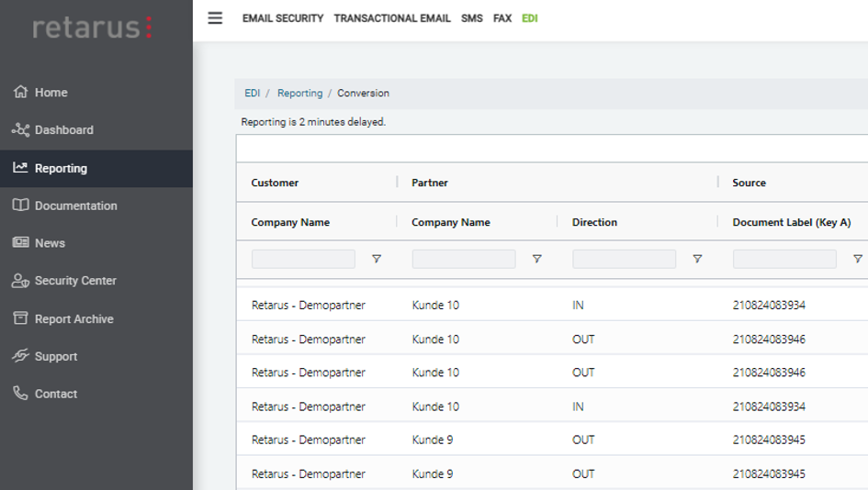Click the hamburger menu icon
868x490 pixels.
point(215,18)
